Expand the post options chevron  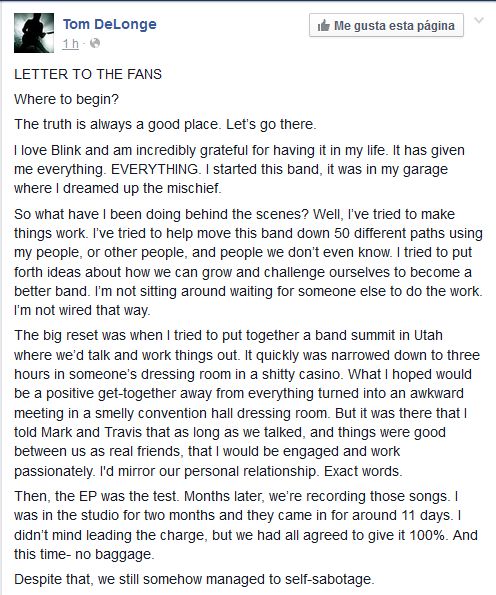[x=479, y=20]
